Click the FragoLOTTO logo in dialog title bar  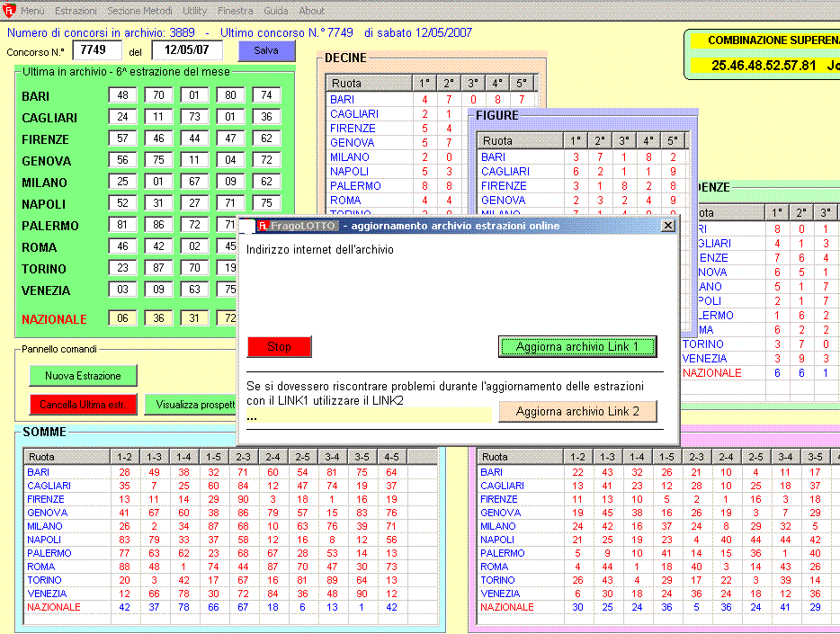[264, 226]
